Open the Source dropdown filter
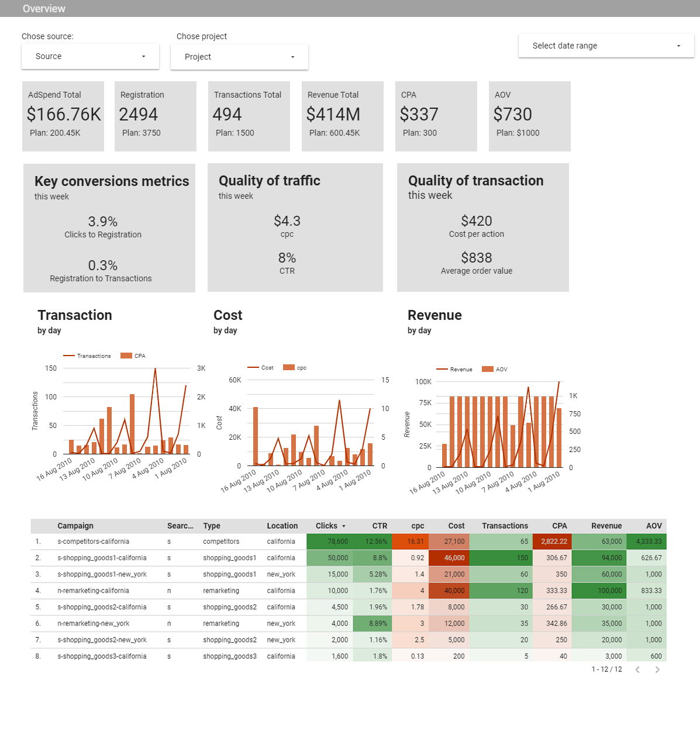Screen dimensions: 700x731 pyautogui.click(x=90, y=57)
